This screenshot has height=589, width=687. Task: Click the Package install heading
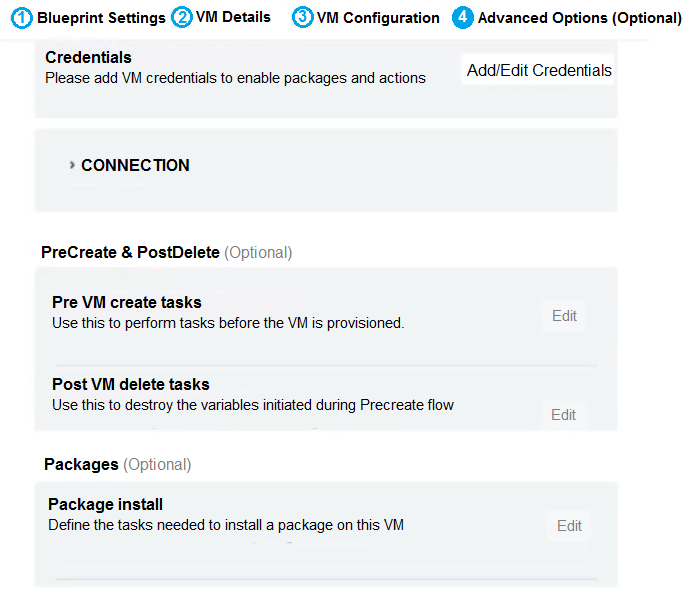tap(105, 504)
